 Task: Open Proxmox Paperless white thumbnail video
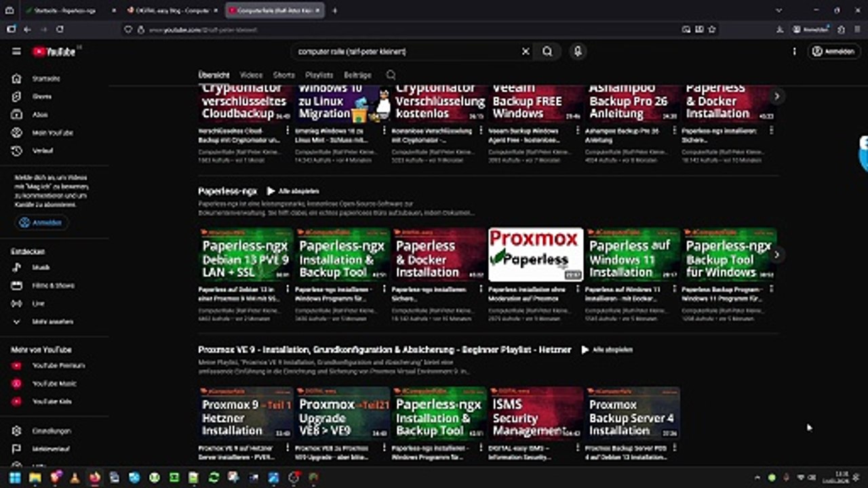tap(536, 255)
